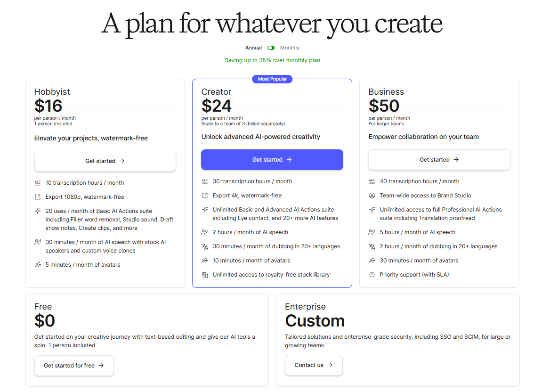The height and width of the screenshot is (392, 534).
Task: Click translate icon beside 30 minutes dubbing
Action: tap(205, 246)
